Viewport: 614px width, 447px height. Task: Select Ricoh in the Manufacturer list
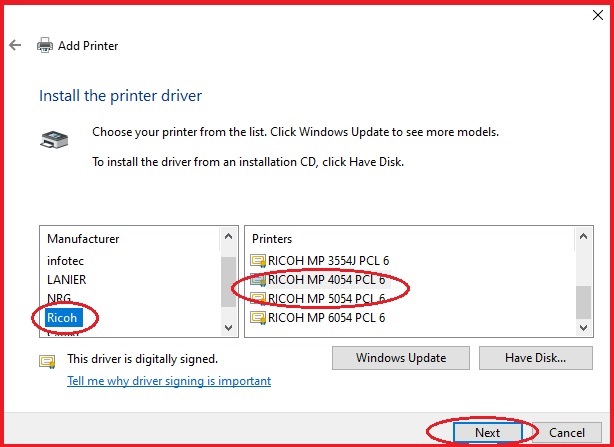pyautogui.click(x=64, y=317)
